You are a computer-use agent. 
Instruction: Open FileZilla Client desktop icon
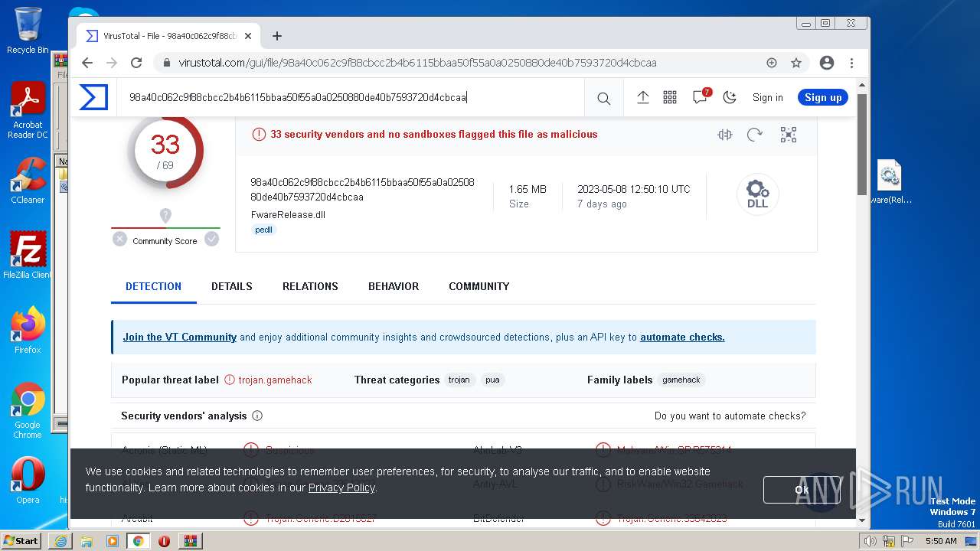28,256
